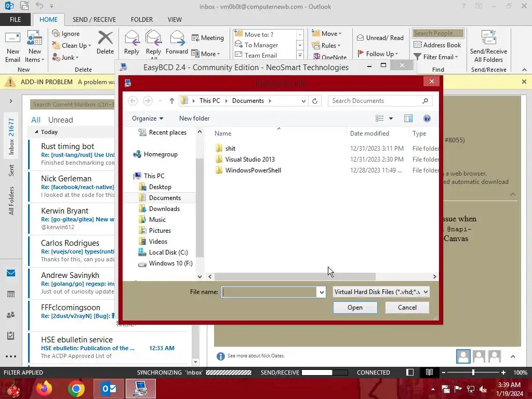Launch Chrome from the taskbar
The image size is (532, 399).
pos(76,389)
